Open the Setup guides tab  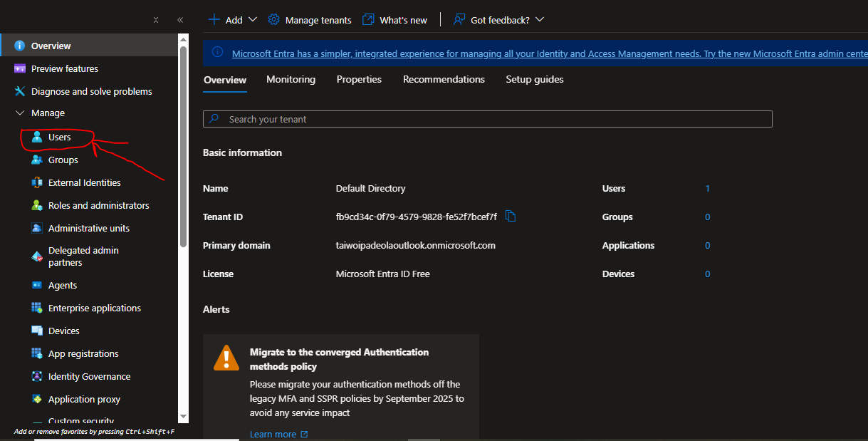point(535,79)
